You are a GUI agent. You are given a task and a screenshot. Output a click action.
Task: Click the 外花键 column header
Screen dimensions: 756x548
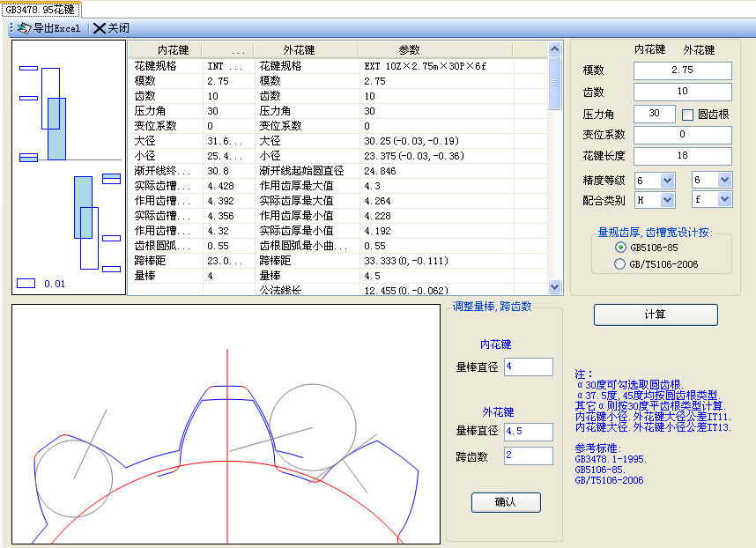(x=306, y=50)
